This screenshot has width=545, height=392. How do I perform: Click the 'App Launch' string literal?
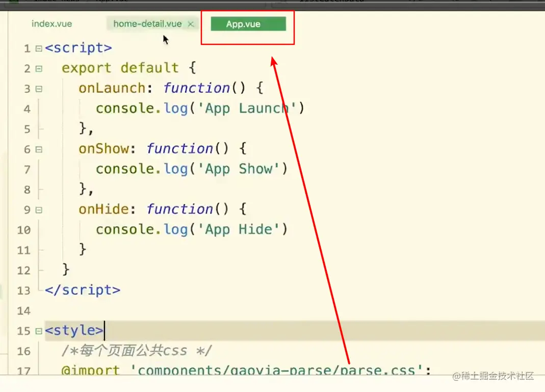click(247, 108)
